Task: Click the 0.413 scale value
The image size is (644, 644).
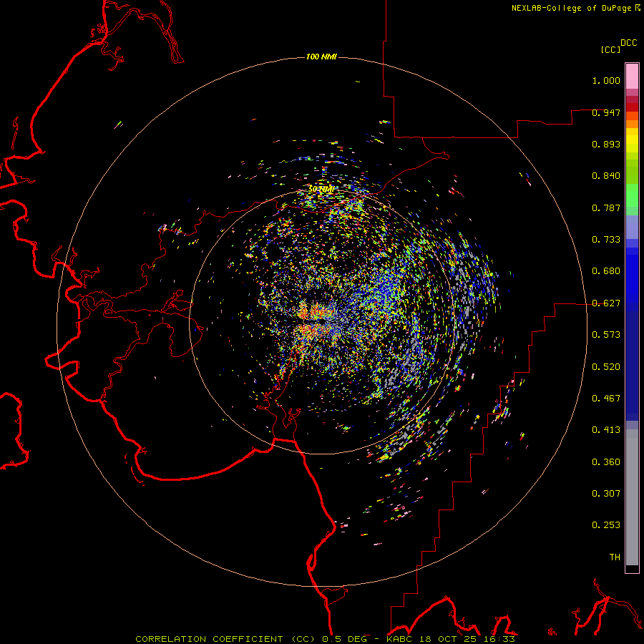Action: click(x=606, y=430)
